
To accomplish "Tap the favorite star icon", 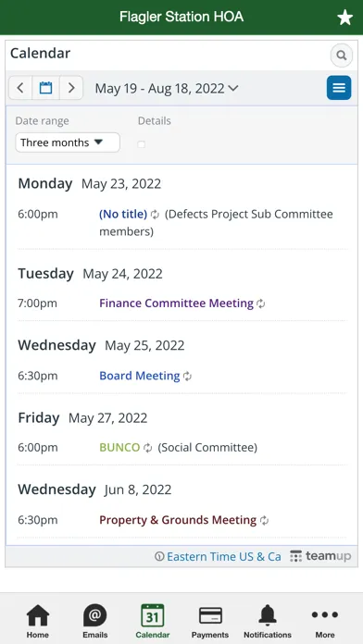I will tap(344, 18).
